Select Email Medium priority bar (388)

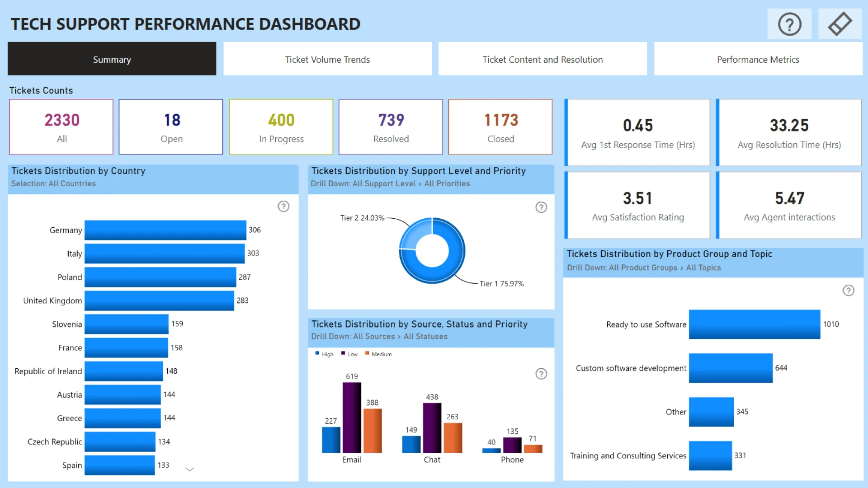pos(373,431)
